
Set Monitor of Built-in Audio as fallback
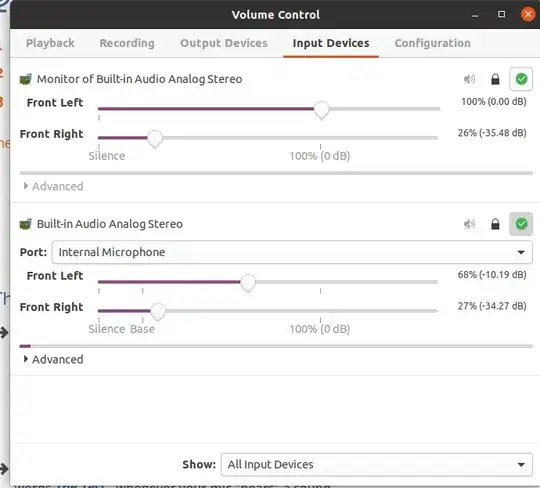click(521, 79)
